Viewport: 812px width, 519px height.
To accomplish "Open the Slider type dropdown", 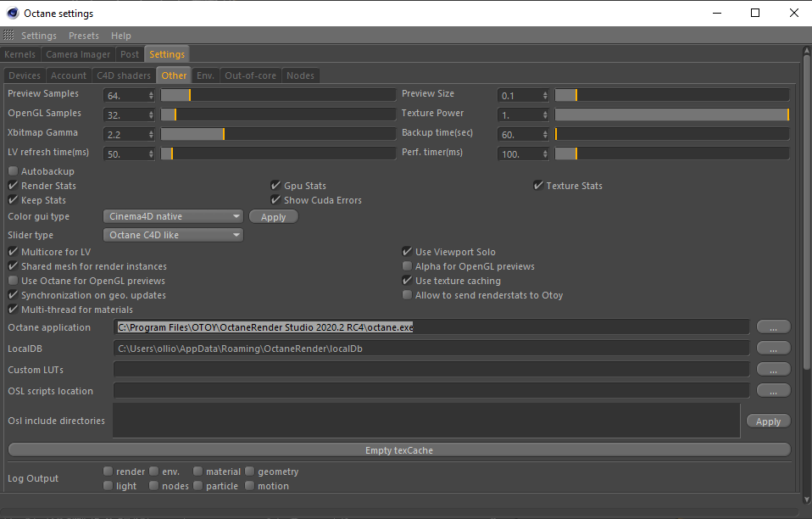I will click(173, 235).
